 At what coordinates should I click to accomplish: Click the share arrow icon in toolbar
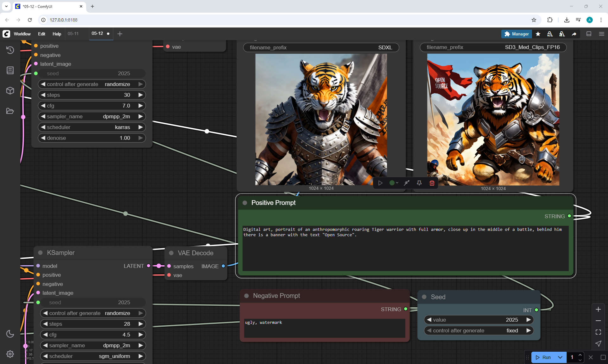574,34
